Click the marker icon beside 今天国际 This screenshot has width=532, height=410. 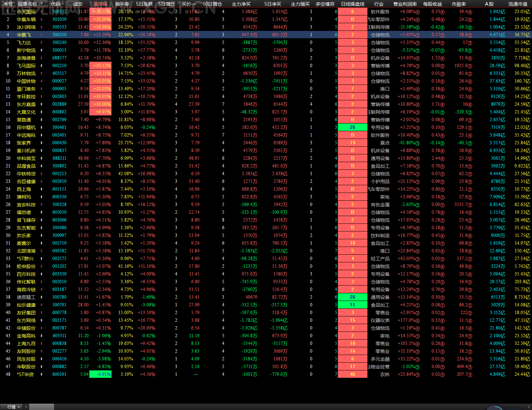[x=42, y=12]
